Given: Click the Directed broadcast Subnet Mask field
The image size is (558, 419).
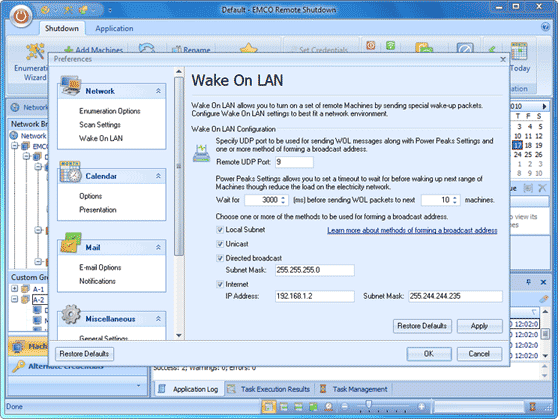Looking at the screenshot, I should tap(315, 270).
